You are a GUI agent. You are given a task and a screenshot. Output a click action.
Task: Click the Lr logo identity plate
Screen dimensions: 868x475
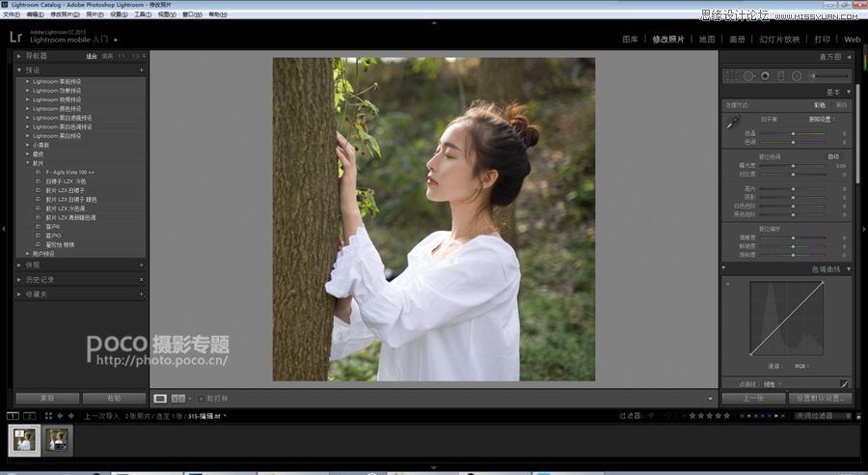click(x=15, y=37)
